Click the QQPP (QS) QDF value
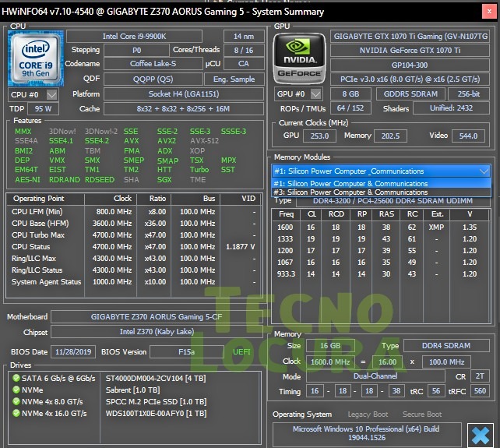Image resolution: width=500 pixels, height=448 pixels. point(153,79)
